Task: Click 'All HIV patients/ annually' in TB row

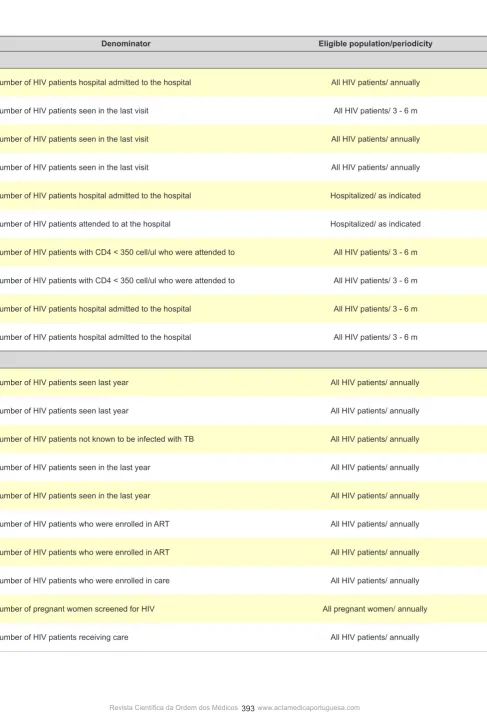Action: tap(375, 439)
